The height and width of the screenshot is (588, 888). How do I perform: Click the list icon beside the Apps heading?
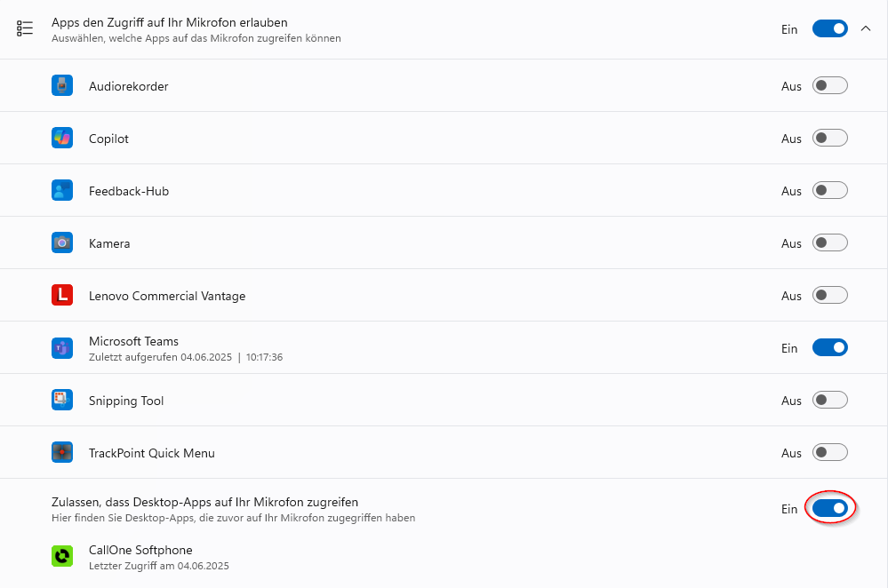[25, 28]
